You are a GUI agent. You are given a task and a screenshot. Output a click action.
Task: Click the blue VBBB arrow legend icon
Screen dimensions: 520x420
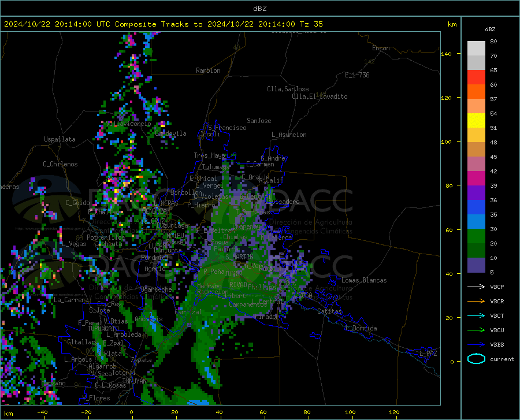pyautogui.click(x=476, y=345)
